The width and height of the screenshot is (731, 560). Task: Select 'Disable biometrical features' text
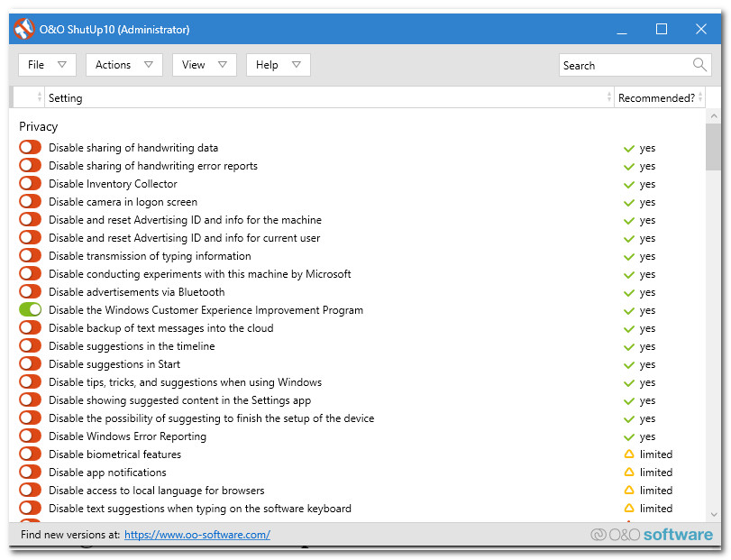114,454
